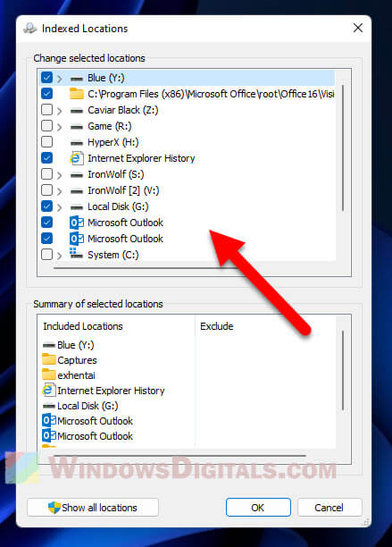Close the Indexed Locations dialog
The height and width of the screenshot is (547, 392).
tap(358, 28)
